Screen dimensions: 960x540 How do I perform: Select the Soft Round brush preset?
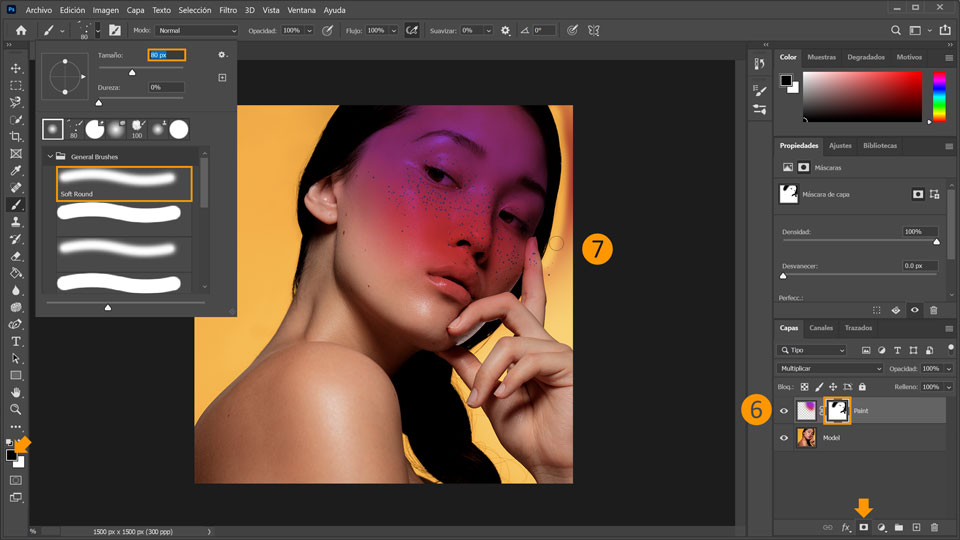click(x=124, y=184)
